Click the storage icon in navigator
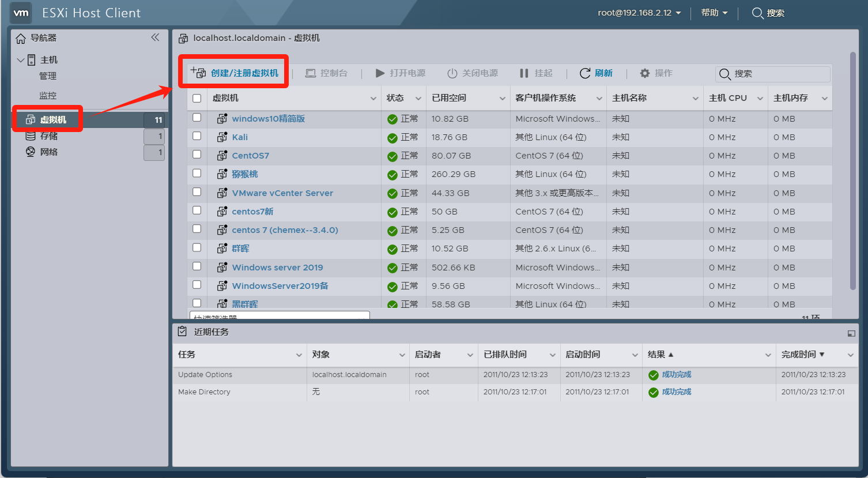 pyautogui.click(x=31, y=136)
